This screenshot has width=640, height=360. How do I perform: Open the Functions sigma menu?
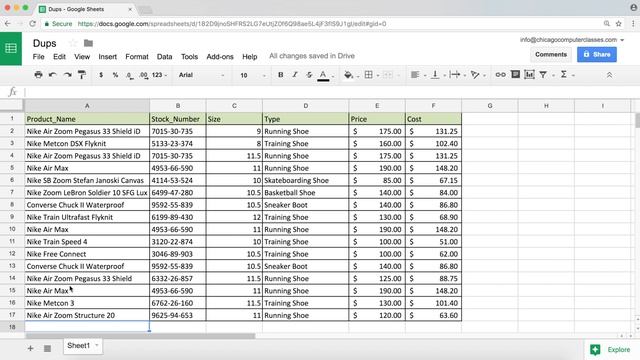[x=564, y=74]
